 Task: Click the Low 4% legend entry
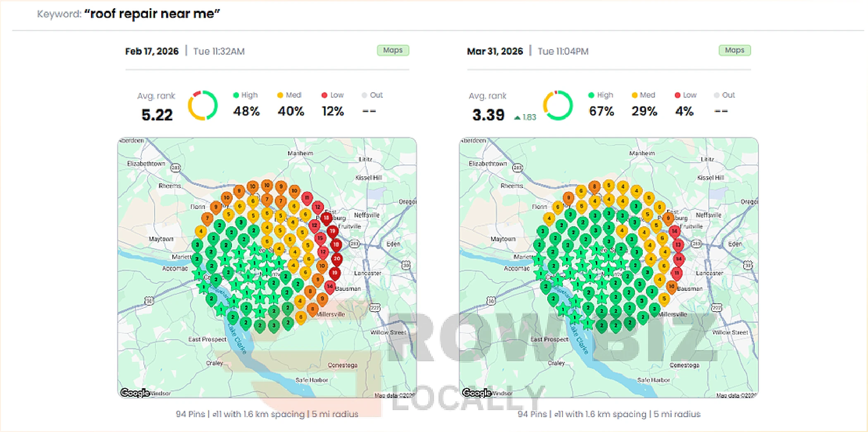click(x=685, y=104)
